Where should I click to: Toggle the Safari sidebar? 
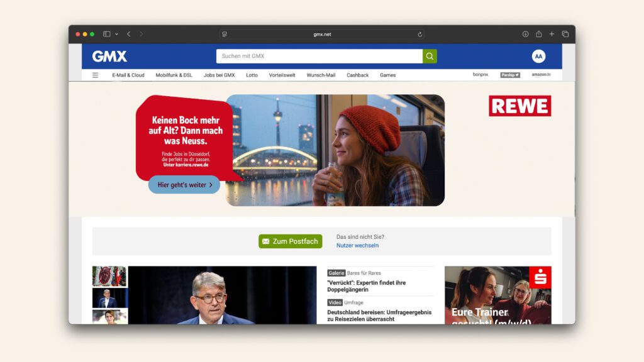107,34
